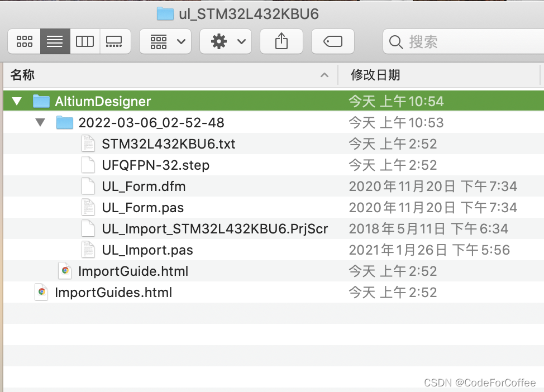Click the ImportGuide.html Chrome file icon
The height and width of the screenshot is (392, 544).
click(x=65, y=271)
